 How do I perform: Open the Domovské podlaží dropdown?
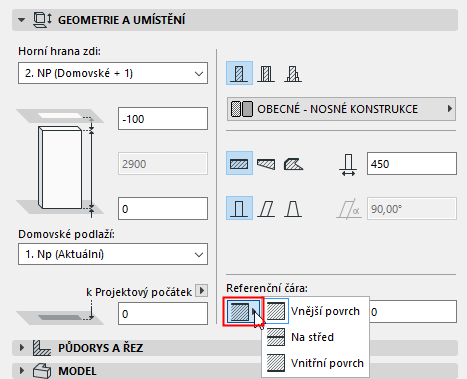coord(113,254)
